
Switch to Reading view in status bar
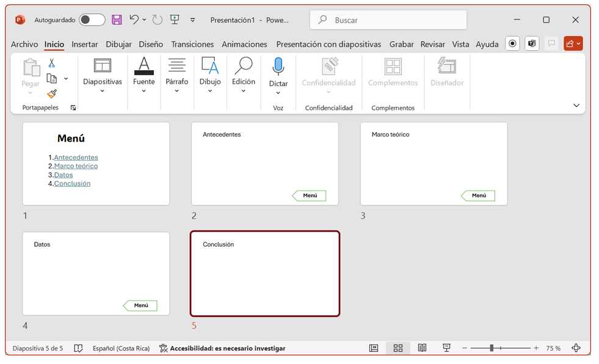pyautogui.click(x=422, y=348)
